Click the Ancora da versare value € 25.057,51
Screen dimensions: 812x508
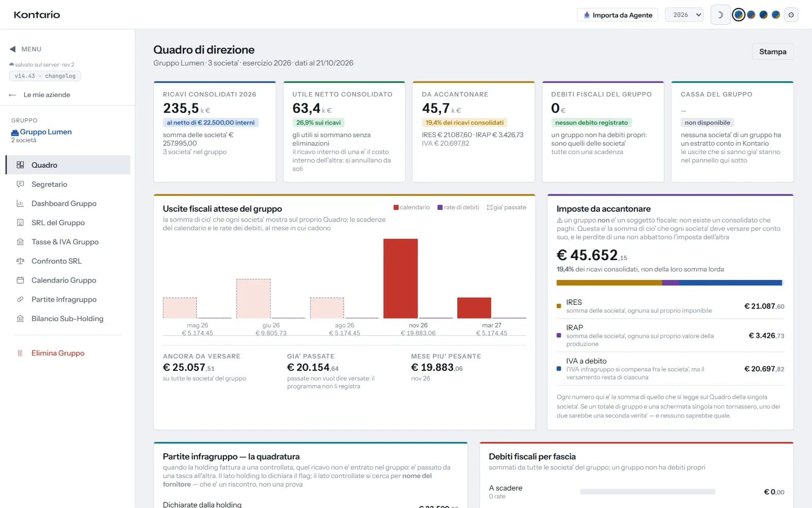click(x=189, y=367)
